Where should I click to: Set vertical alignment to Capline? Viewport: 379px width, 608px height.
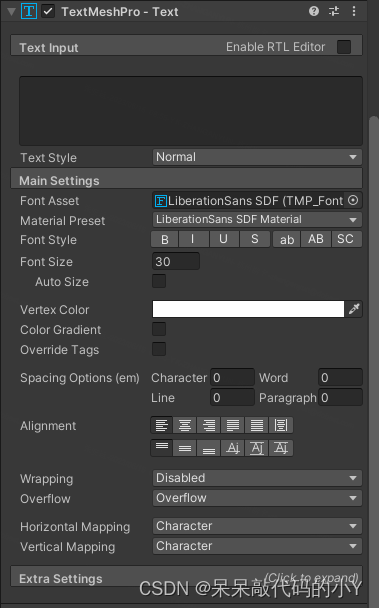click(281, 448)
